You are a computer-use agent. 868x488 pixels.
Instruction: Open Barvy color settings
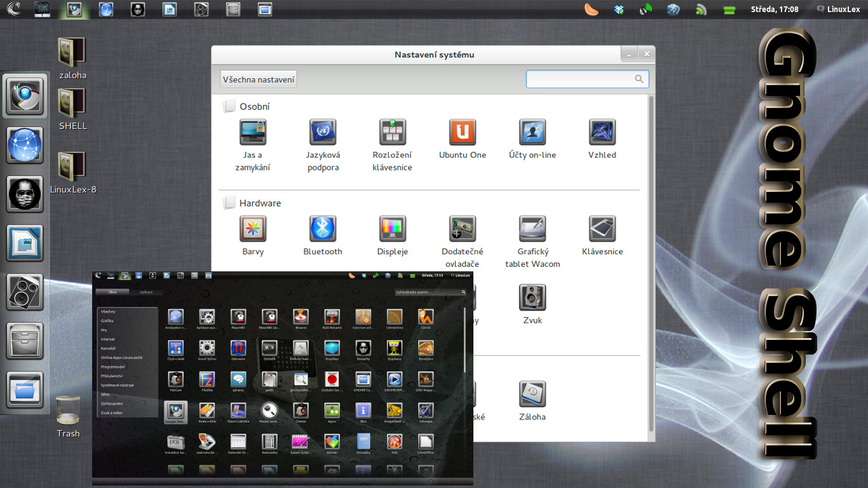click(x=253, y=236)
